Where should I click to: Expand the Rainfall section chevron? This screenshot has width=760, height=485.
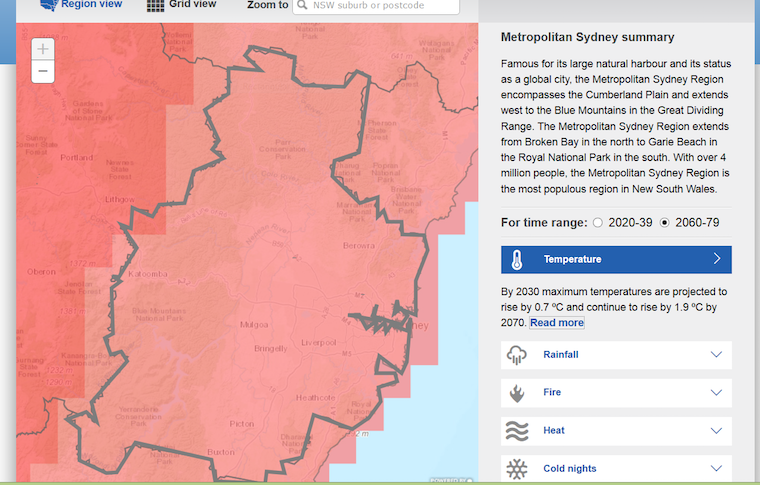click(716, 355)
